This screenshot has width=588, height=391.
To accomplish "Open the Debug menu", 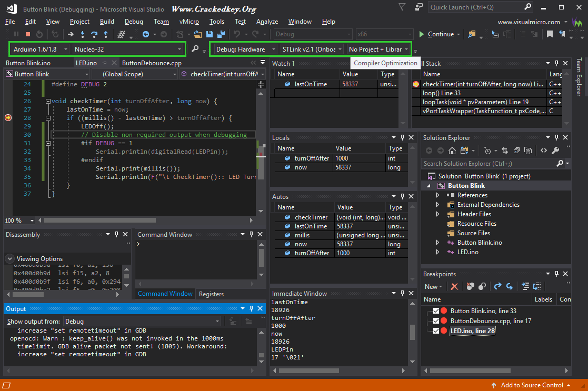I will (134, 22).
